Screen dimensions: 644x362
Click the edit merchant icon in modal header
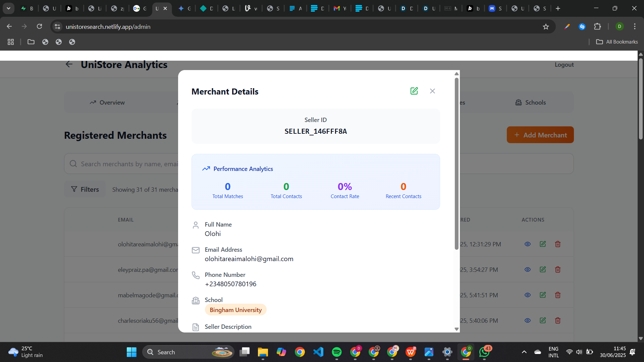coord(414,91)
